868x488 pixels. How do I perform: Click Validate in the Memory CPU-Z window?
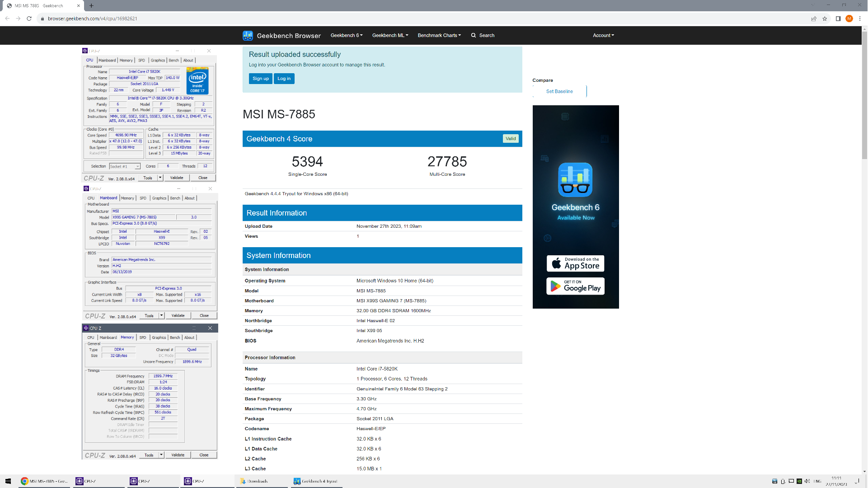pyautogui.click(x=178, y=455)
